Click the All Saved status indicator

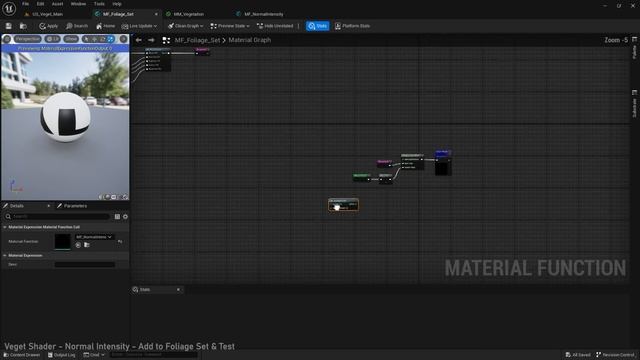click(578, 355)
